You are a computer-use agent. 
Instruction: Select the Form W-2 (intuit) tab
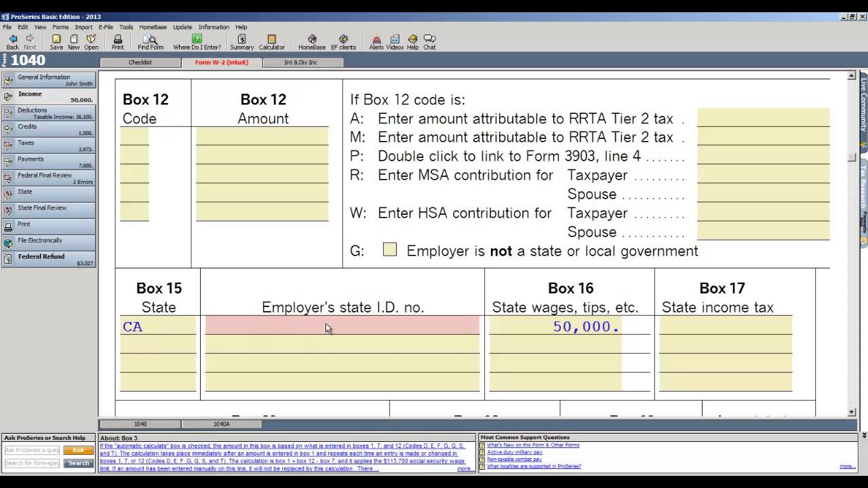point(222,62)
